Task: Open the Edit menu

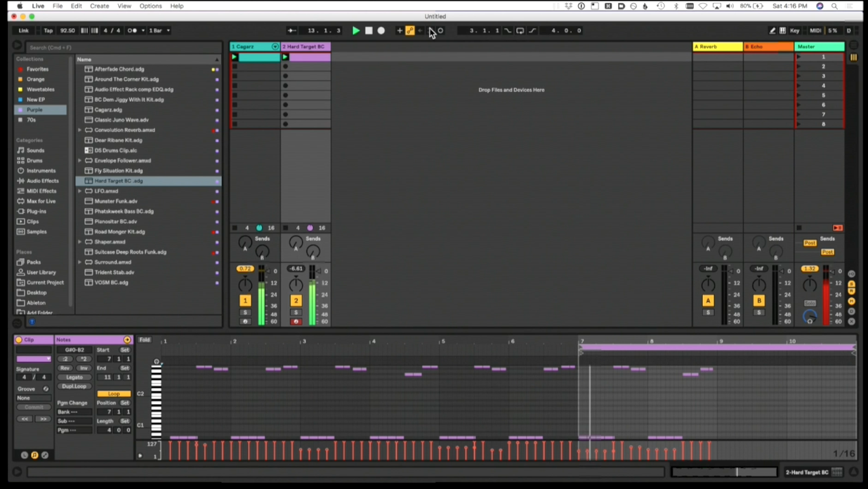Action: click(x=77, y=6)
